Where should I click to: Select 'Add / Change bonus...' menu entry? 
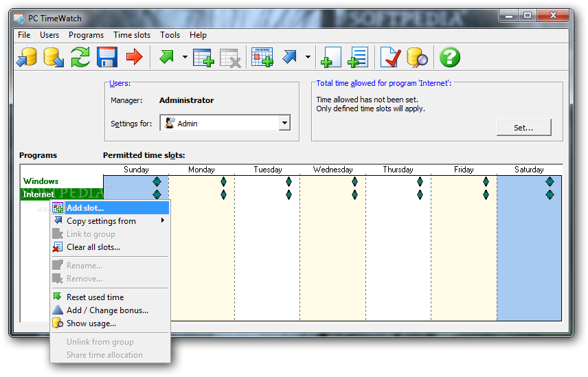[110, 310]
